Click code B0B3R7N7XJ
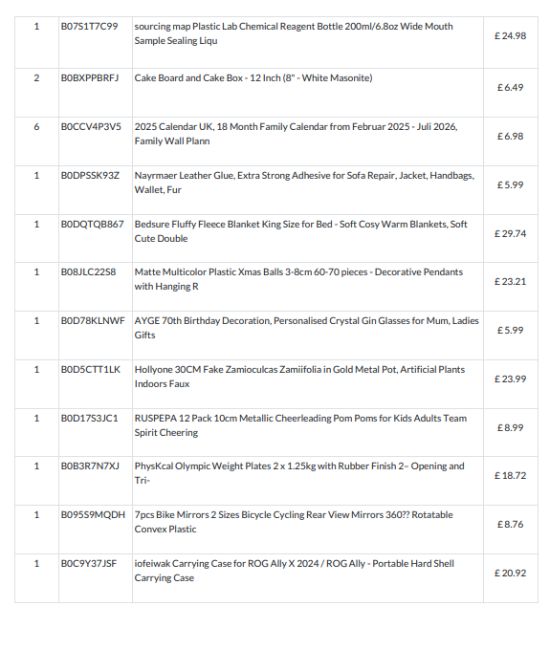 point(90,466)
